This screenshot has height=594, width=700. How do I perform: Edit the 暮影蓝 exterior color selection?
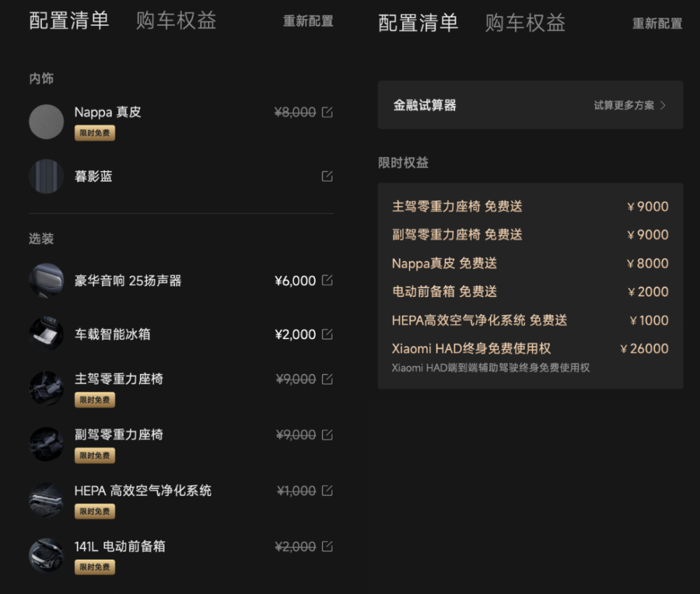[x=326, y=177]
